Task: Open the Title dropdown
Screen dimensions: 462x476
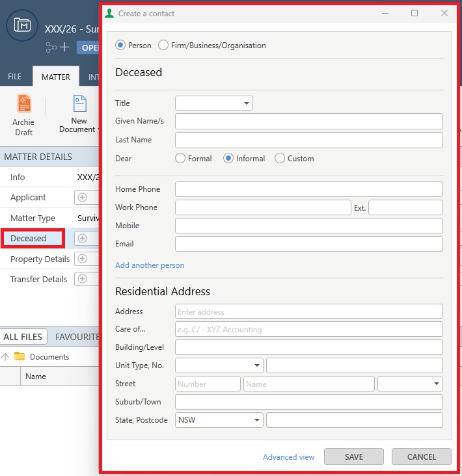Action: 214,103
